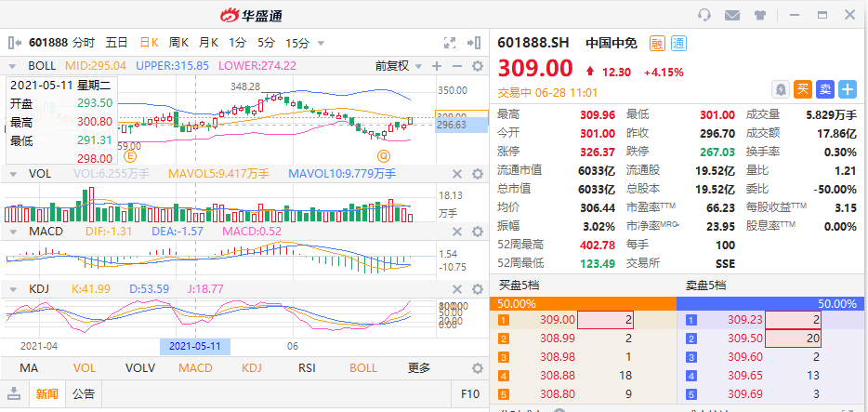Image resolution: width=868 pixels, height=412 pixels.
Task: Close the VOL indicator panel
Action: point(456,175)
